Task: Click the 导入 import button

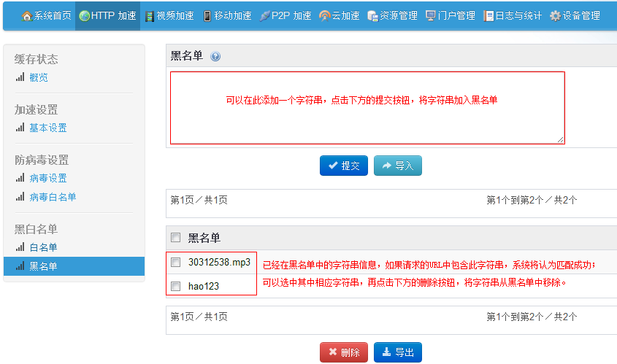Action: (x=397, y=166)
